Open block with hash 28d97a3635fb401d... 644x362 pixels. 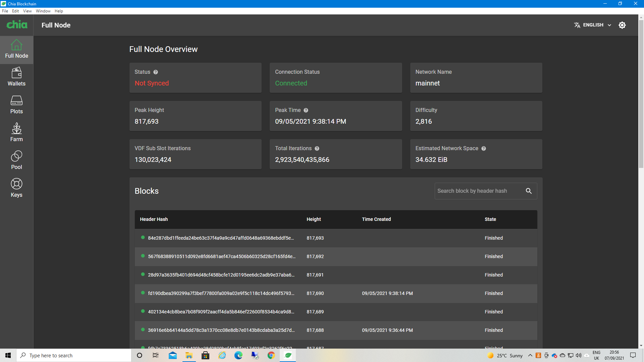pyautogui.click(x=336, y=275)
